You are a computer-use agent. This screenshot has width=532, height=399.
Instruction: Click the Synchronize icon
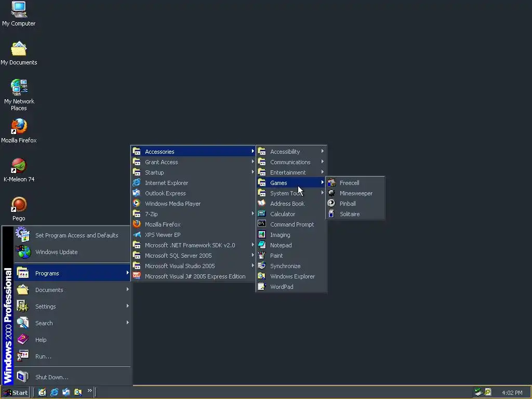pos(262,265)
